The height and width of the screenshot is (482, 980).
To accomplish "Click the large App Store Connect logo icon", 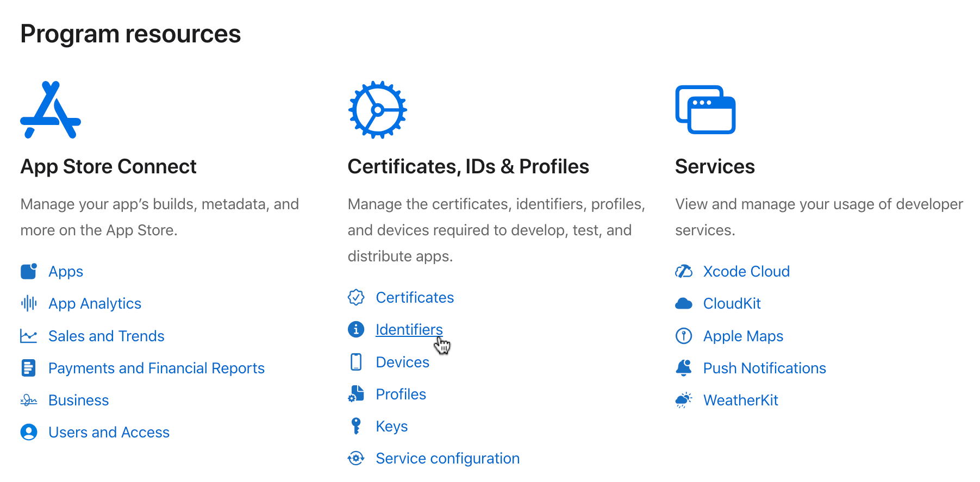I will [x=51, y=110].
